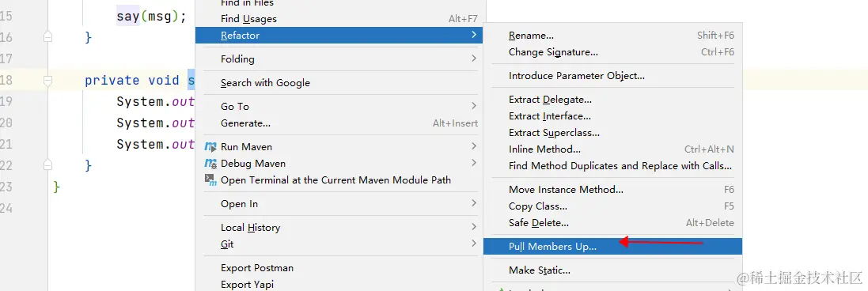
Task: Click the Open Terminal at Maven Module icon
Action: coord(210,180)
